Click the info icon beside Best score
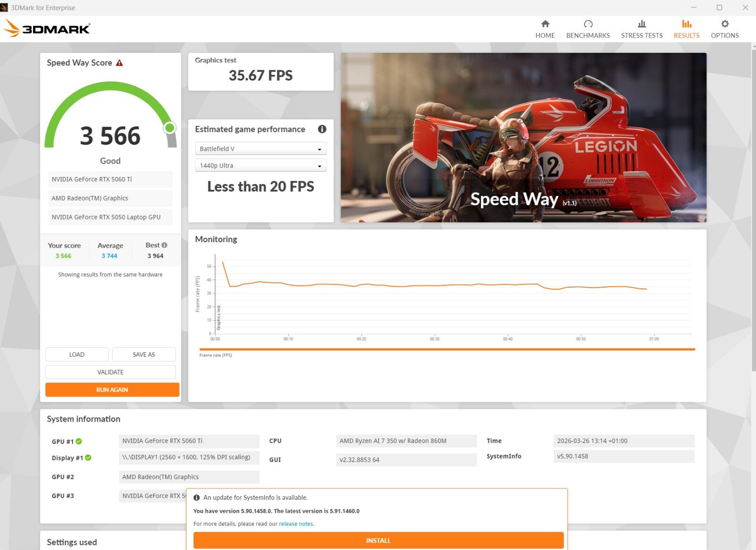 [x=164, y=245]
